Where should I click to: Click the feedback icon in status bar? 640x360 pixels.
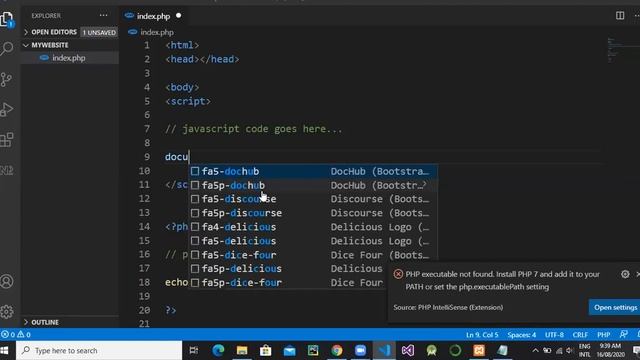coord(623,335)
